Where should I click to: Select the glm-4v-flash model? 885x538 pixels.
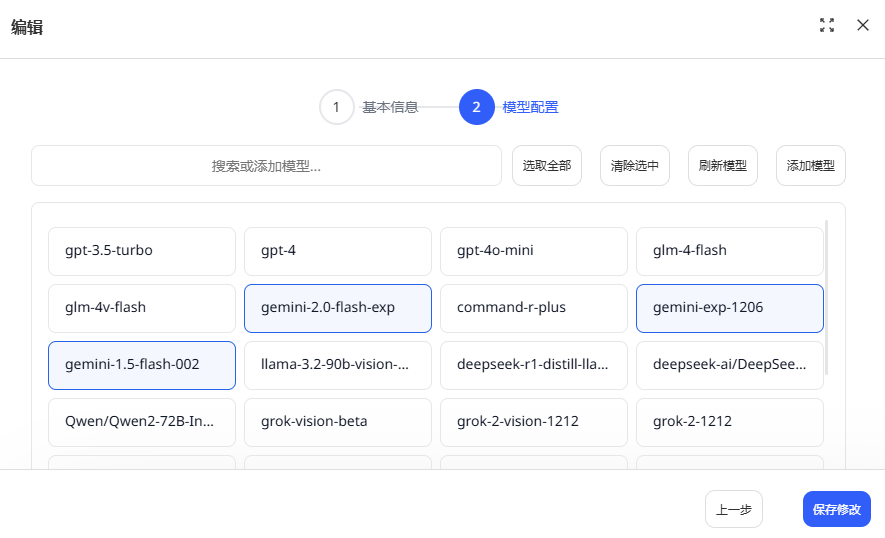[142, 308]
